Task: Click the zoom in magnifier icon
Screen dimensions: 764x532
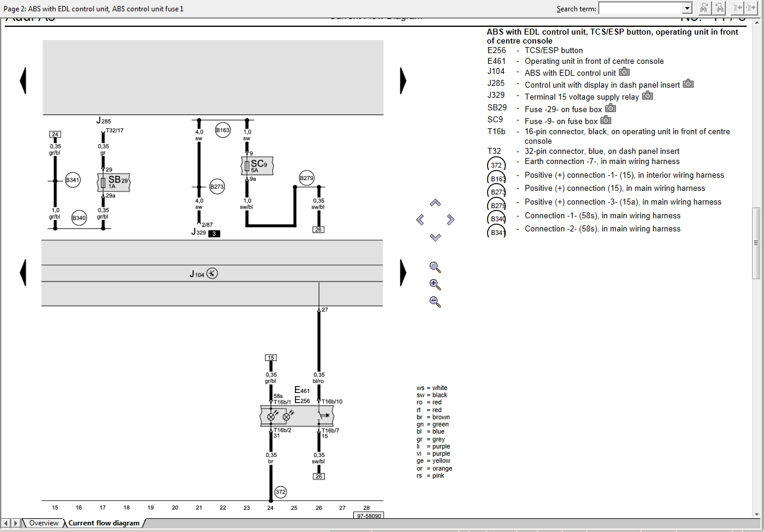Action: coord(435,284)
